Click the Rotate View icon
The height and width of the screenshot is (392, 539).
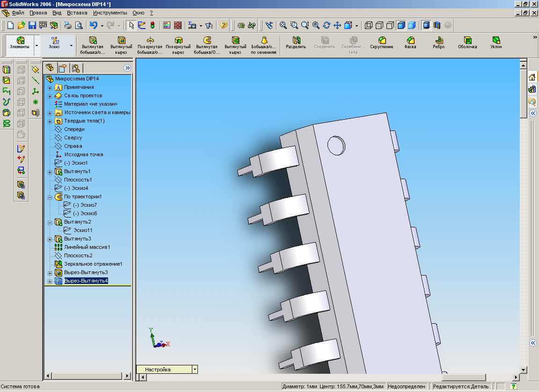click(x=327, y=25)
